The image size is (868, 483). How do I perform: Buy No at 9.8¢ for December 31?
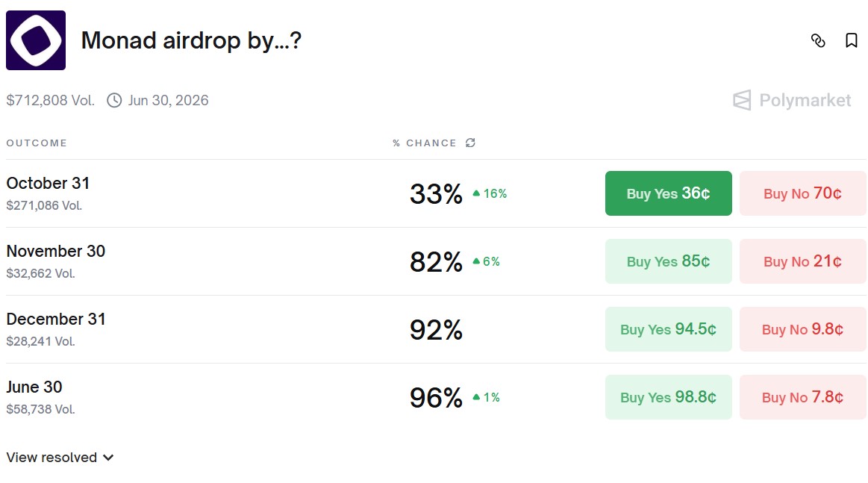(x=802, y=329)
